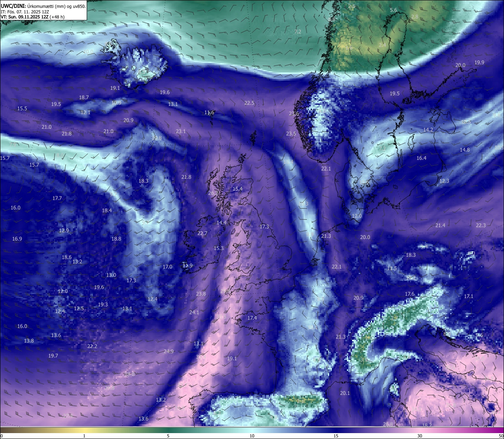Screen dimensions: 504x439
Task: Click the value 13.8 near the lower left
Action: coord(29,341)
